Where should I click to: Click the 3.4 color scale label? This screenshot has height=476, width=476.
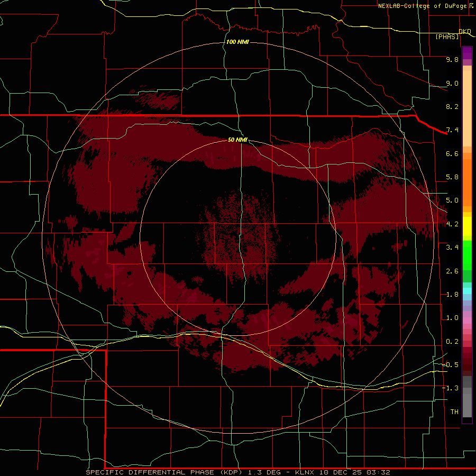(452, 248)
